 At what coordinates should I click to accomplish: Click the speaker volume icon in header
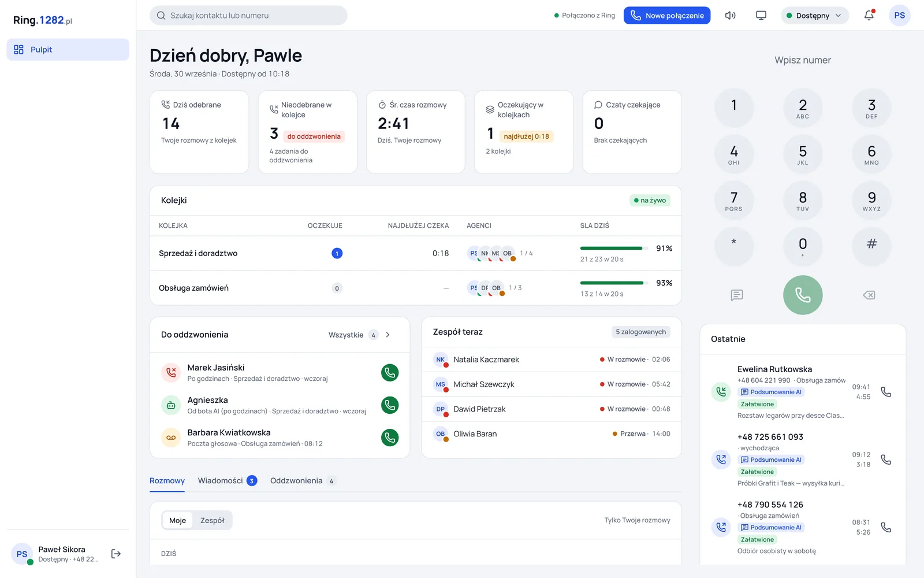click(730, 16)
